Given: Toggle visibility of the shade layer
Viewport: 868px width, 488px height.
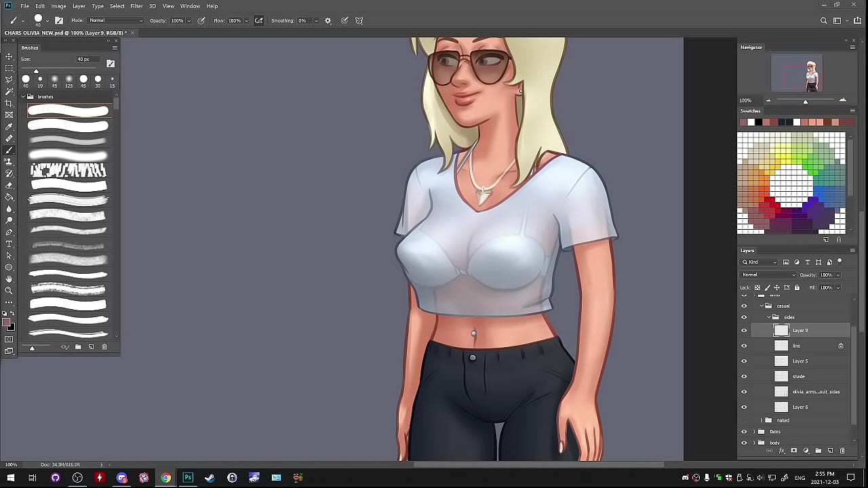Looking at the screenshot, I should (744, 377).
